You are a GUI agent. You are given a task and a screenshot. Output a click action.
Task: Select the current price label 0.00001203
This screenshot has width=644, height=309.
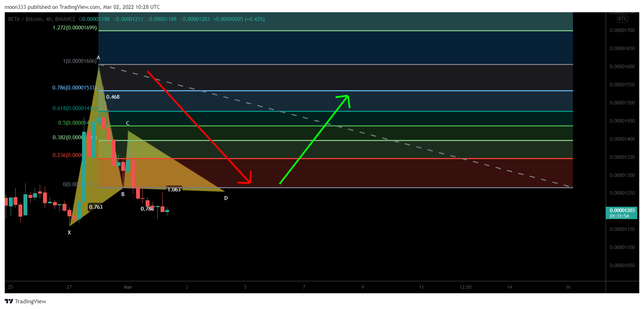pos(622,210)
